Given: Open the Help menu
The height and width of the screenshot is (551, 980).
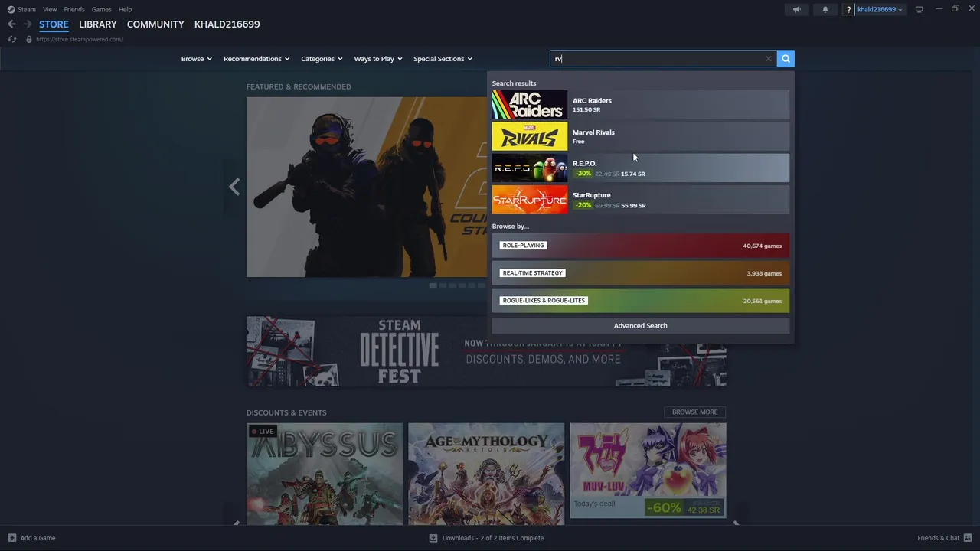Looking at the screenshot, I should pyautogui.click(x=125, y=9).
